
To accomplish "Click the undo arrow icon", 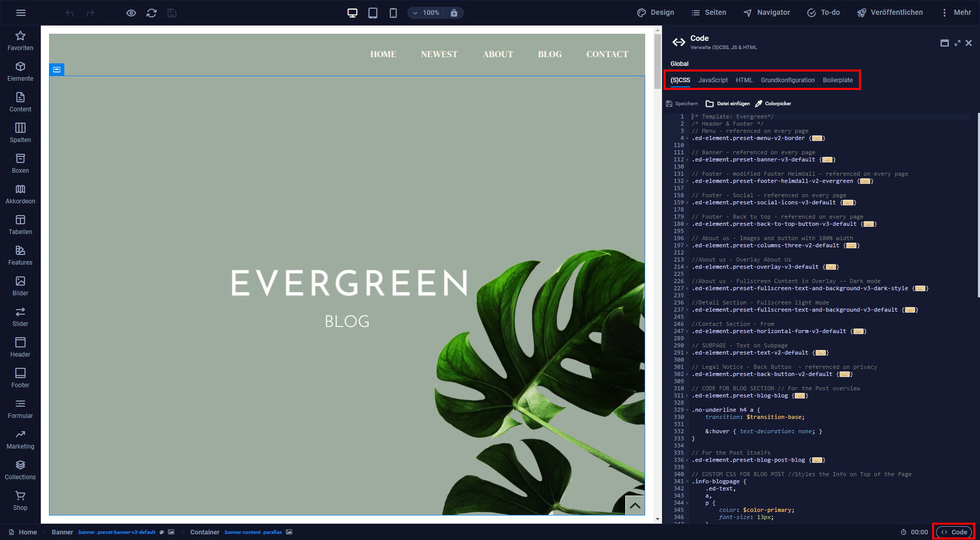I will (x=70, y=13).
